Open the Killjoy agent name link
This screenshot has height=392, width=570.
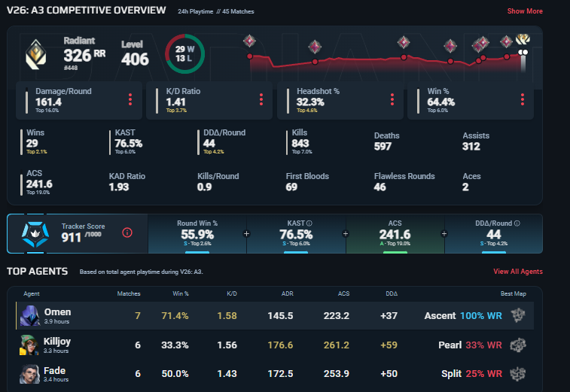(57, 342)
